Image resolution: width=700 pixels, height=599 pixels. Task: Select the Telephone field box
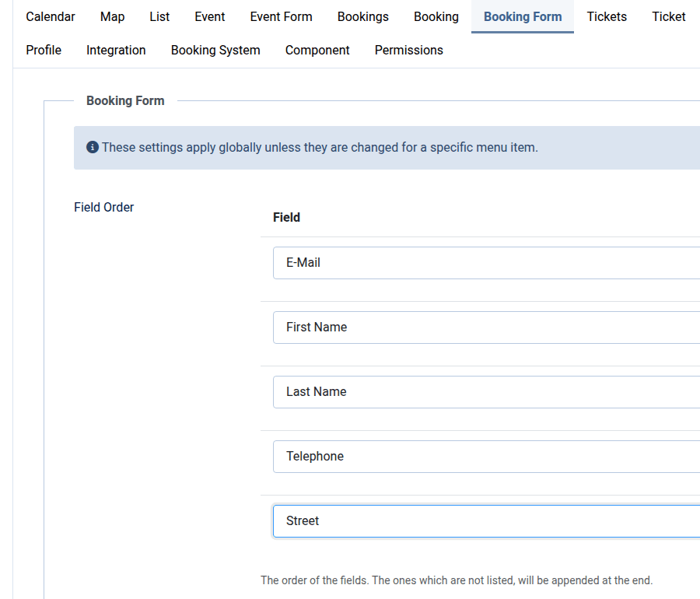(x=486, y=457)
